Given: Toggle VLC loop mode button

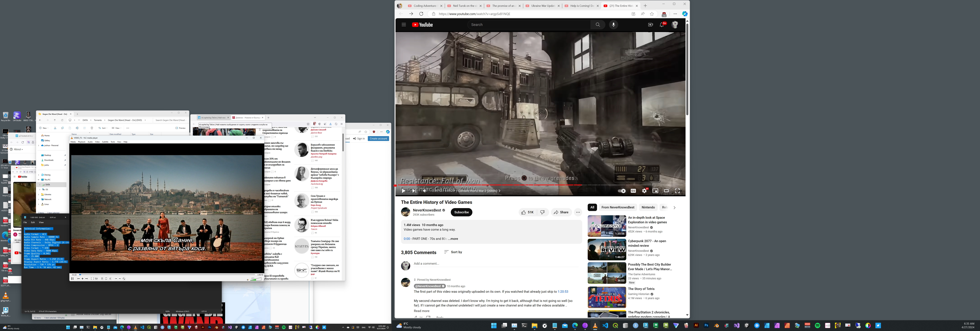Looking at the screenshot, I should click(106, 278).
